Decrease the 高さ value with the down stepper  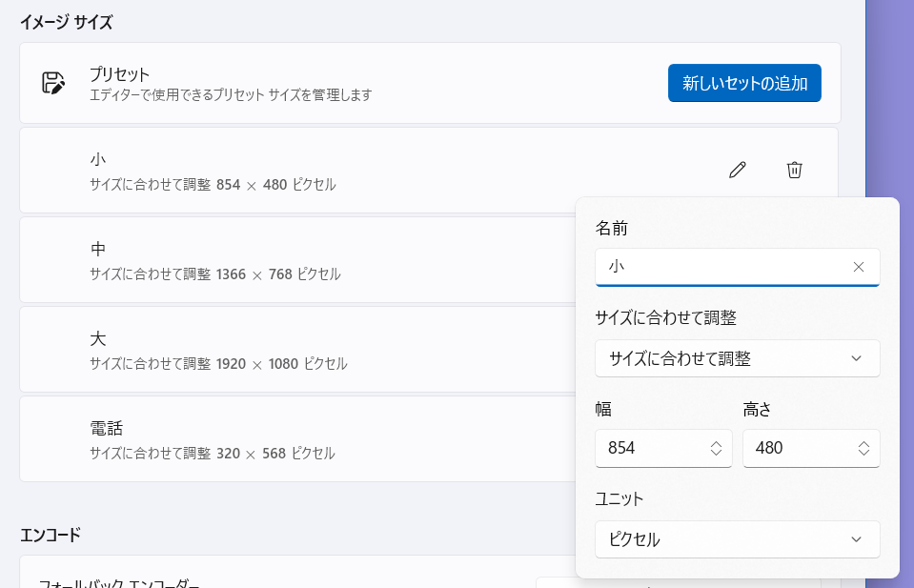click(863, 454)
